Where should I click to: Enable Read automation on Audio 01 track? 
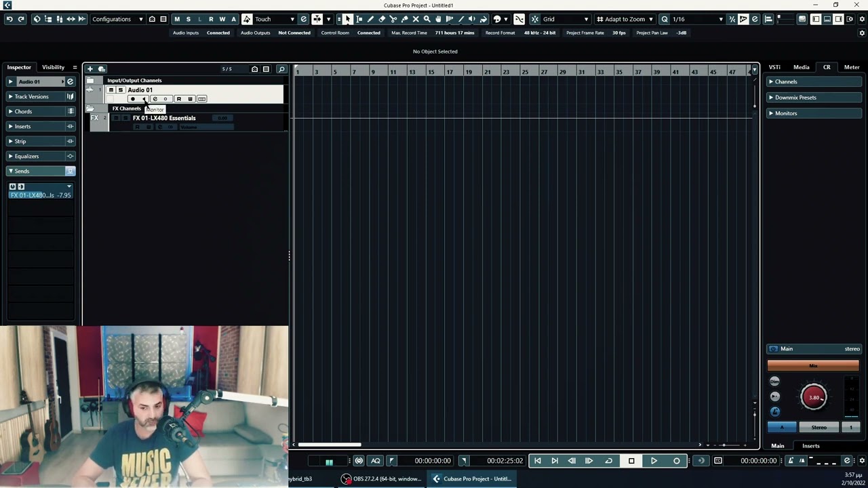179,99
